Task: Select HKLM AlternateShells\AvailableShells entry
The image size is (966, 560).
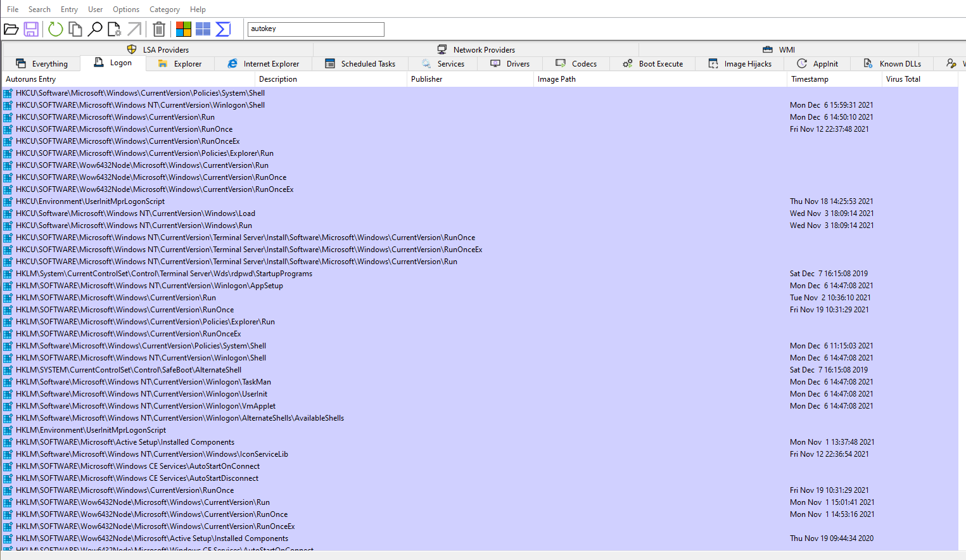Action: coord(480,418)
